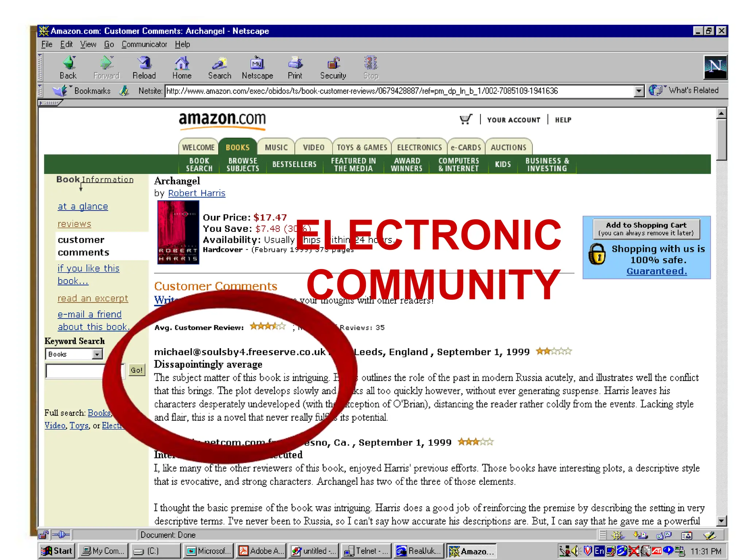Screen dimensions: 747x560
Task: Open the 'read an excerpt' link
Action: coord(93,298)
